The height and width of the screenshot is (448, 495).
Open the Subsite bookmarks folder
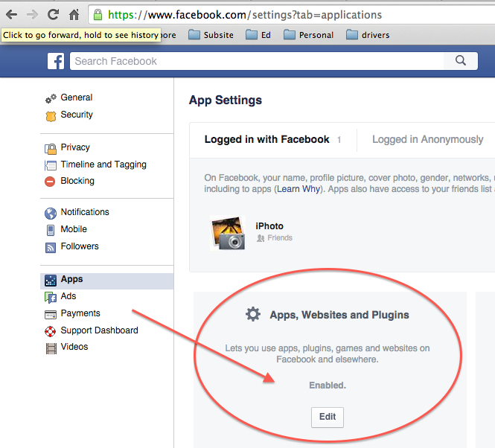211,35
